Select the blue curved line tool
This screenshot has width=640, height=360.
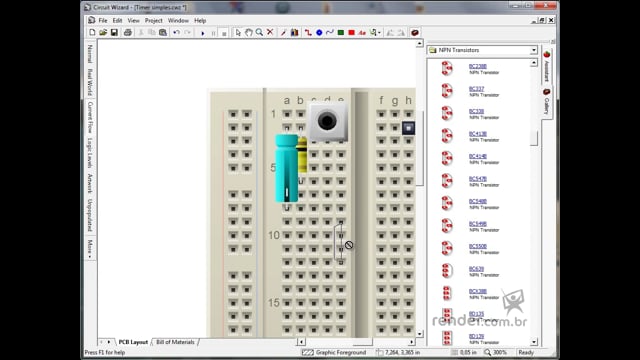coord(330,33)
